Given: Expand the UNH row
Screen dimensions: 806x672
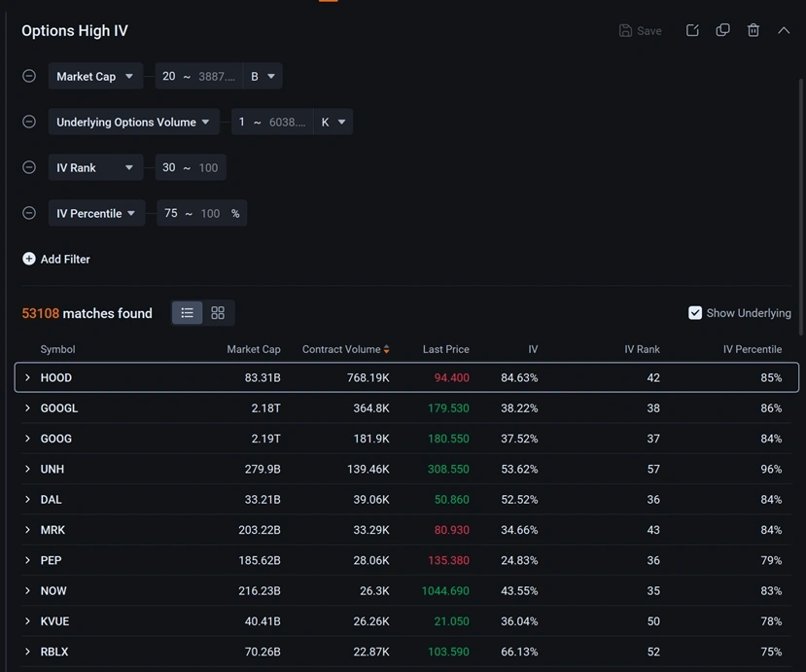Looking at the screenshot, I should pos(28,469).
